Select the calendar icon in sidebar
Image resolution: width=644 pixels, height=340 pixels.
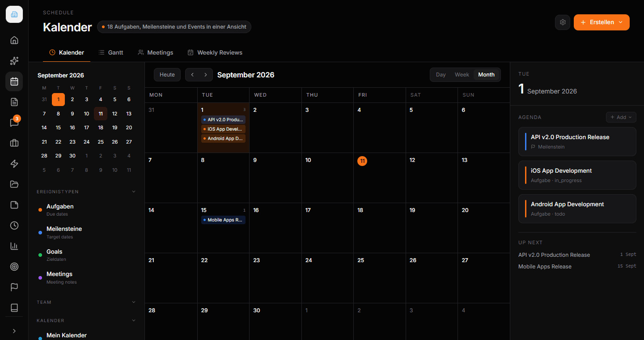click(14, 81)
